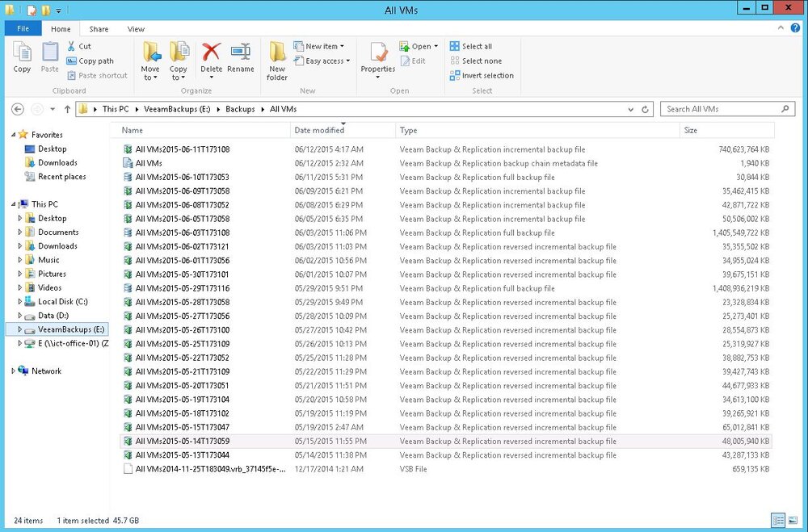This screenshot has height=532, width=808.
Task: Click size 740,623,764 KB cell
Action: coord(743,149)
